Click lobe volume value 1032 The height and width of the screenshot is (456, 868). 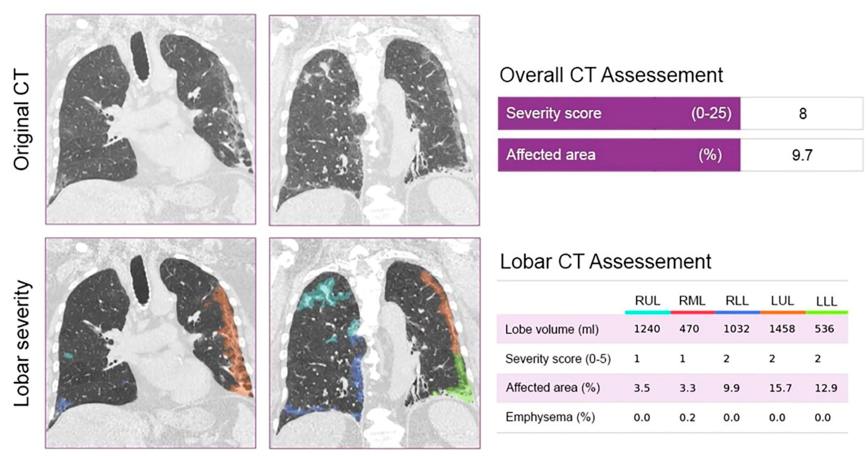tap(737, 329)
